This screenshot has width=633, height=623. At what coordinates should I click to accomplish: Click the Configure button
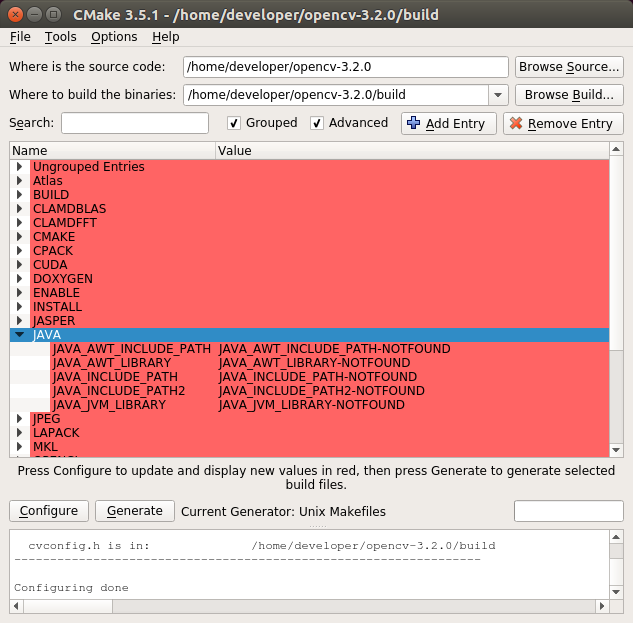pyautogui.click(x=49, y=511)
